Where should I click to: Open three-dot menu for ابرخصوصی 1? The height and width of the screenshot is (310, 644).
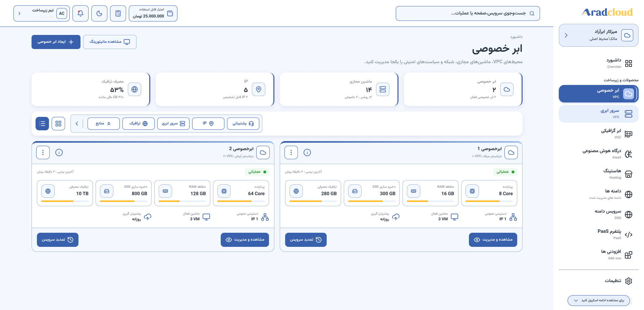(291, 152)
